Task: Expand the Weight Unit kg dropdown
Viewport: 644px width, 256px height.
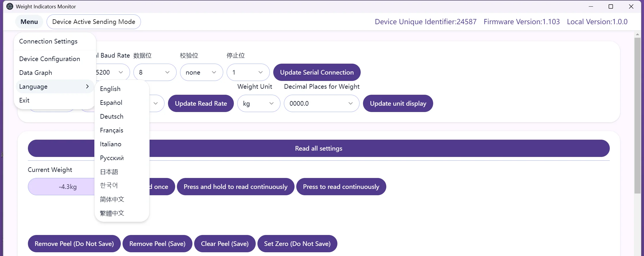Action: [x=259, y=103]
